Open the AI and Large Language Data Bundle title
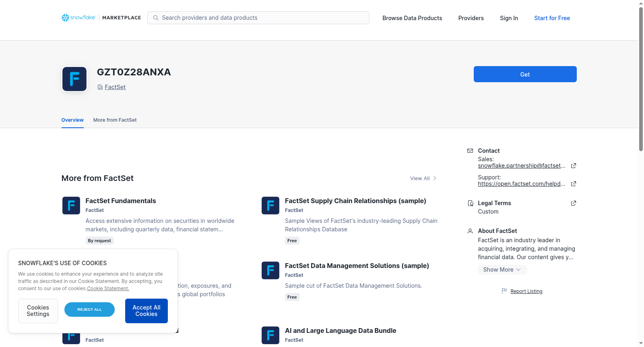The height and width of the screenshot is (347, 644). pyautogui.click(x=341, y=330)
